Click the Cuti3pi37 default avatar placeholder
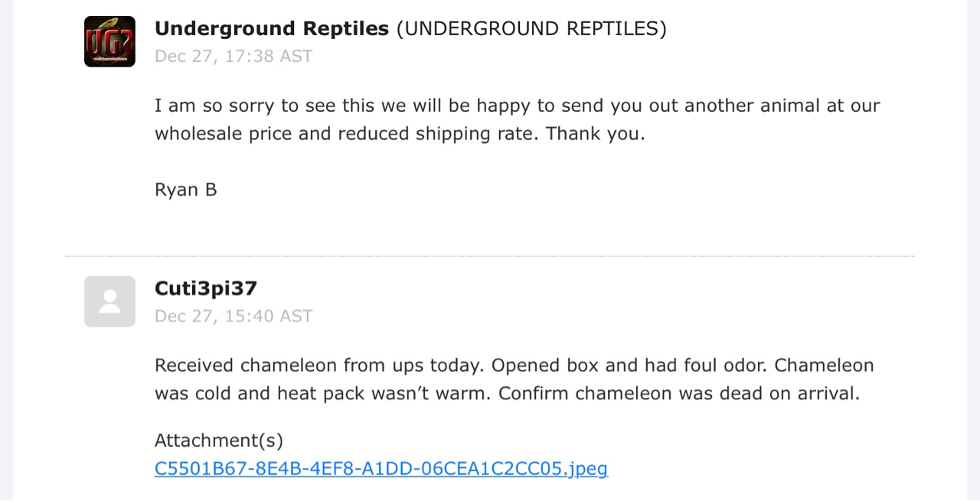980x501 pixels. point(109,301)
